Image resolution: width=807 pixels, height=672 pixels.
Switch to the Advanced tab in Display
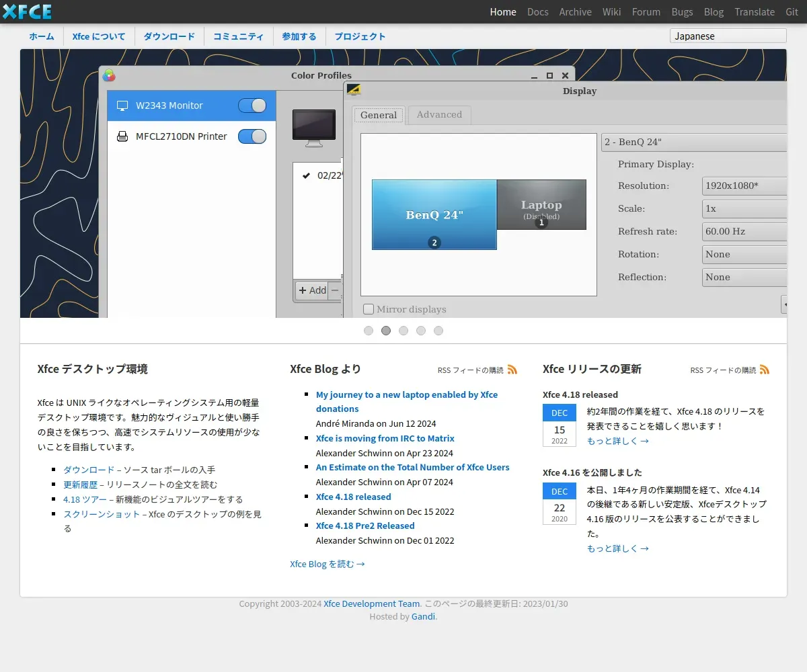pos(439,115)
